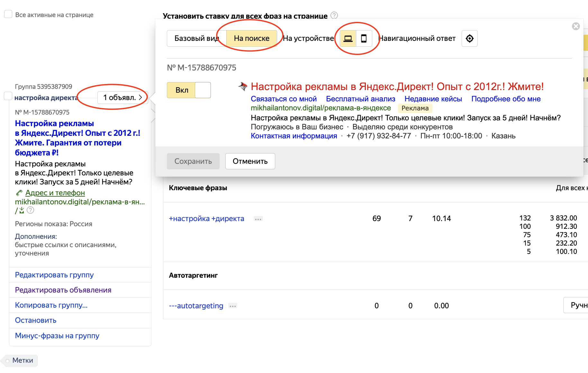Click phone icon beside Адрес и телефон
Image resolution: width=588 pixels, height=373 pixels.
19,193
